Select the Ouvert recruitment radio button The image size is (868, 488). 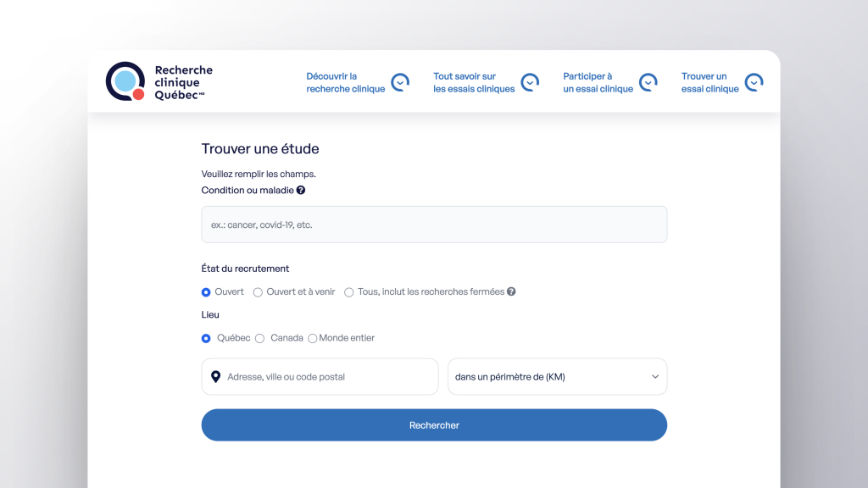click(206, 292)
